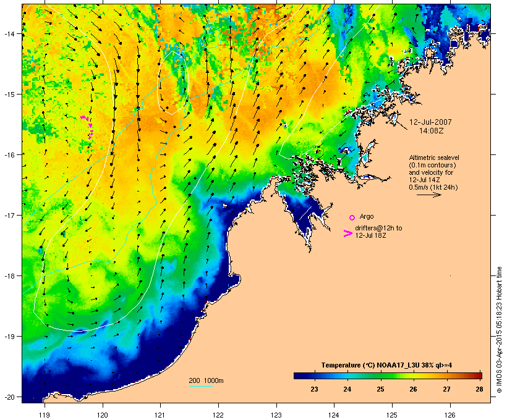Click the Temperature NOAA17_L3U colorbar title
The height and width of the screenshot is (420, 507).
coord(386,365)
